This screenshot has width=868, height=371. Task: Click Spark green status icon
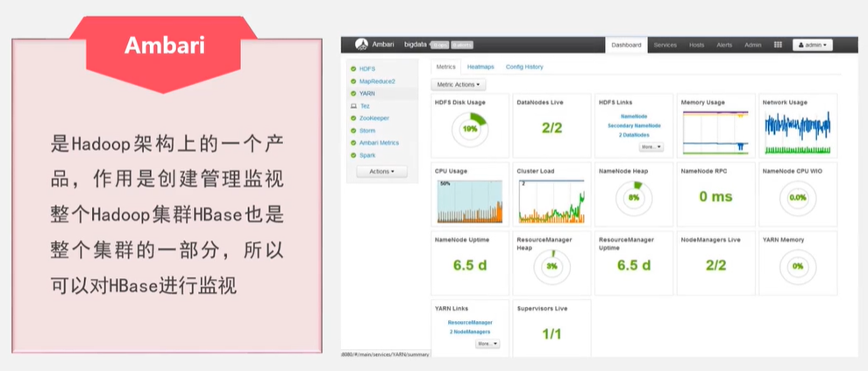point(353,155)
